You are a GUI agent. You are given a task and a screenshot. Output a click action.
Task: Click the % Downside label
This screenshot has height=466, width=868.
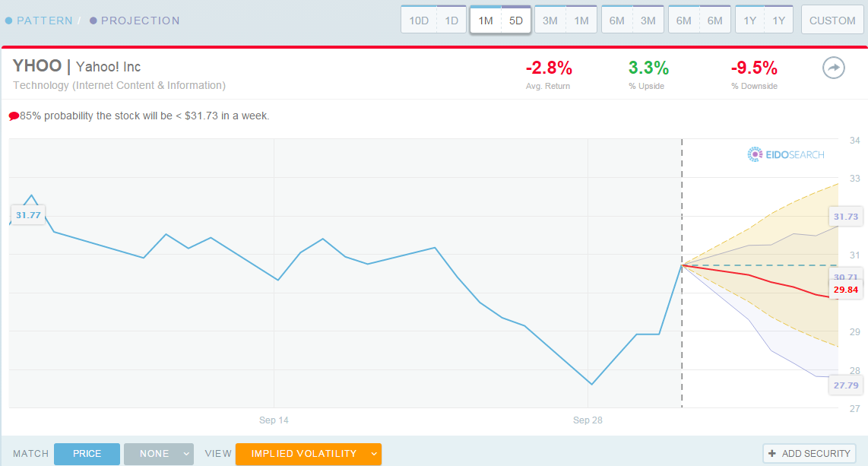tap(754, 87)
